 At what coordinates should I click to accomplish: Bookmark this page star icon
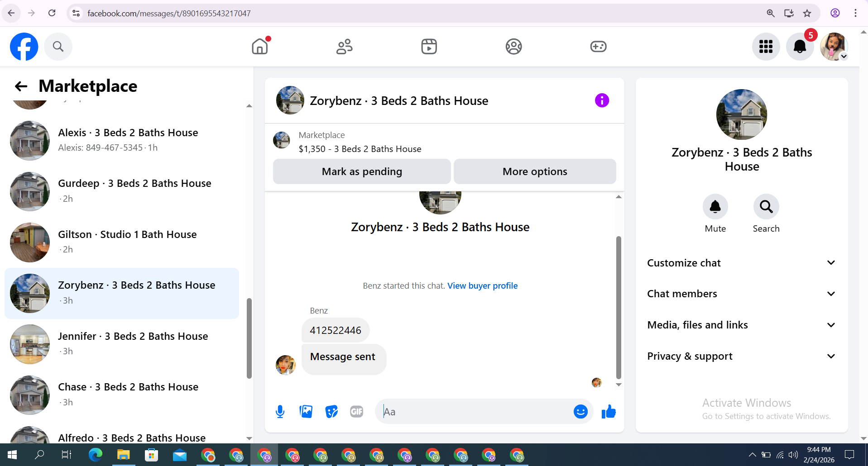[x=807, y=13]
